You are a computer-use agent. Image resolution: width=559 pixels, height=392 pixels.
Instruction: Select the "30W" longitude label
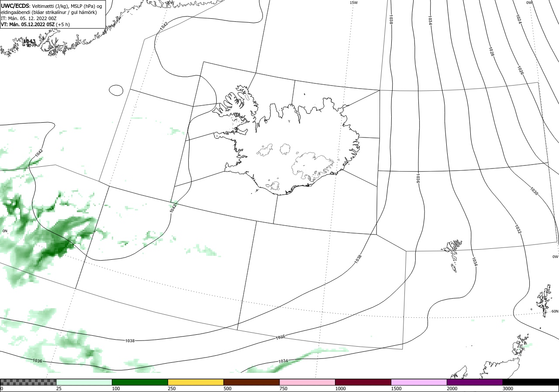tap(170, 3)
